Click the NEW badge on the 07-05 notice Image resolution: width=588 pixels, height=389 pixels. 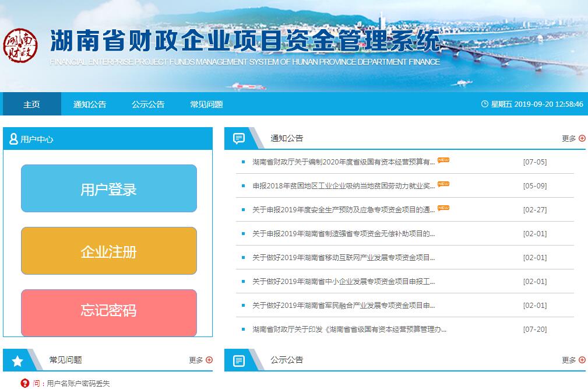[x=443, y=160]
